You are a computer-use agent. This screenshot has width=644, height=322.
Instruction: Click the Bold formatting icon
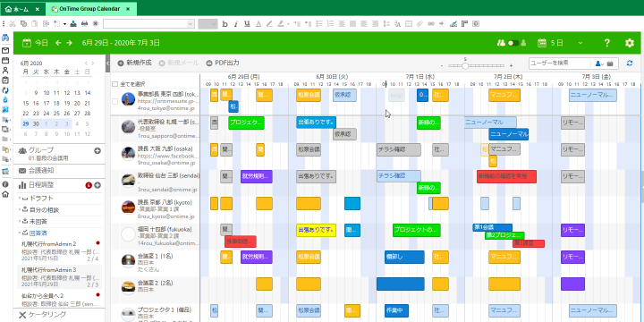pyautogui.click(x=225, y=24)
